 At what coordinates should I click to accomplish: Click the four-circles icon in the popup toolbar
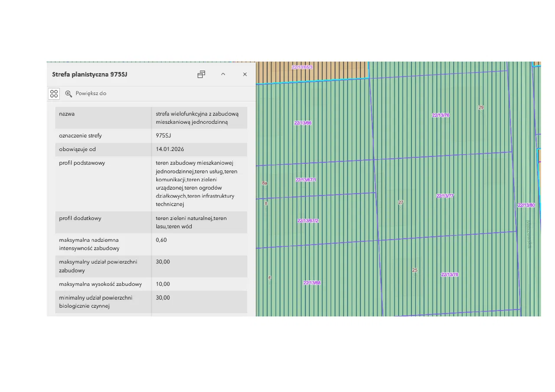point(54,94)
